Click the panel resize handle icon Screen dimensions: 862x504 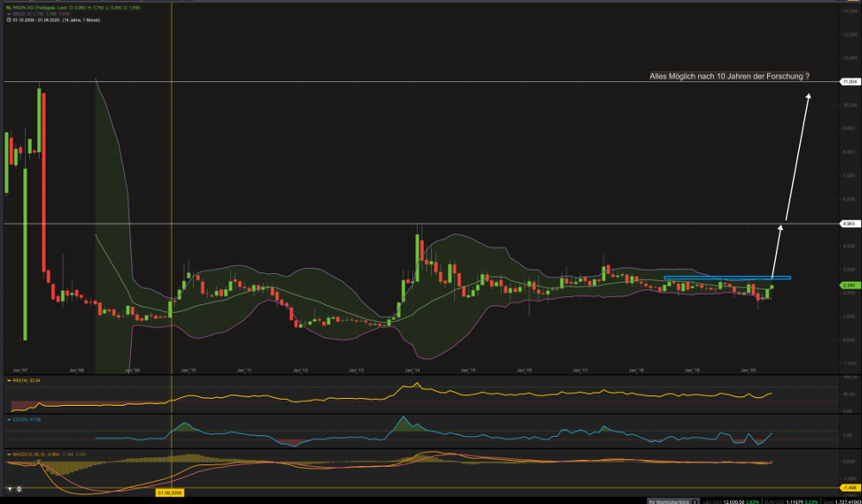tap(19, 489)
